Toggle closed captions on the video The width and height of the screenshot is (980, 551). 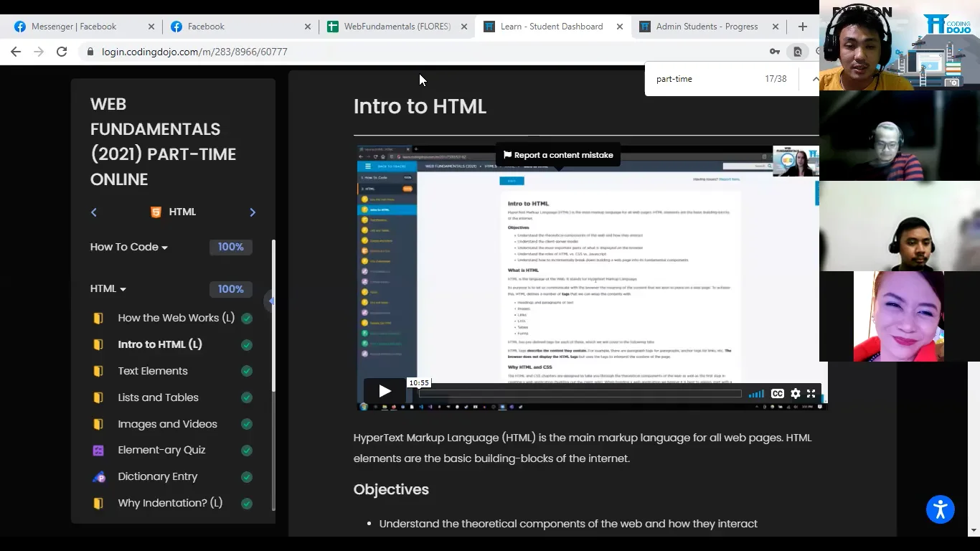[777, 393]
